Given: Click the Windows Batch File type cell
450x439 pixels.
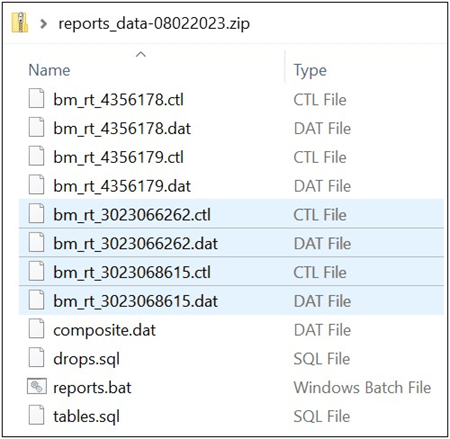Looking at the screenshot, I should click(x=362, y=388).
